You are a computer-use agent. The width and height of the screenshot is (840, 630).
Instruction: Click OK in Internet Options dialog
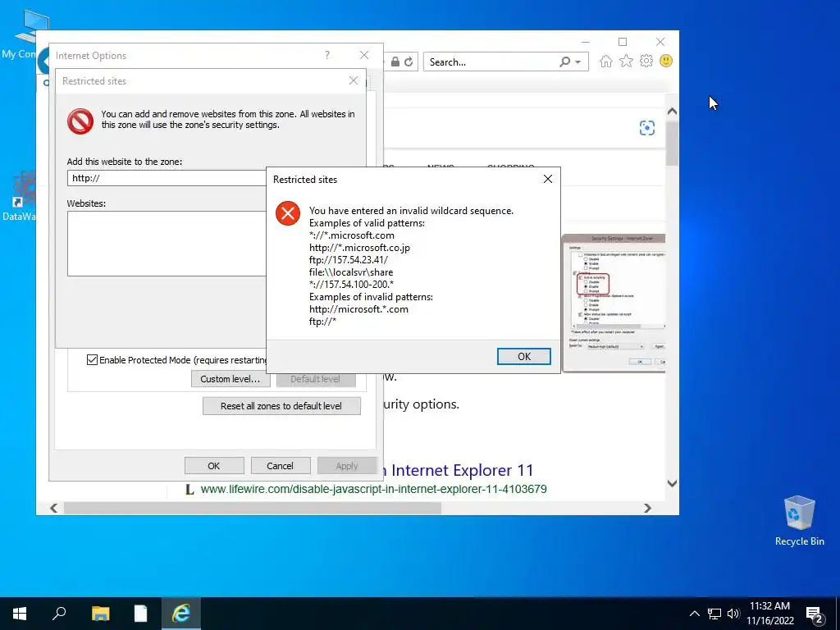pos(214,466)
